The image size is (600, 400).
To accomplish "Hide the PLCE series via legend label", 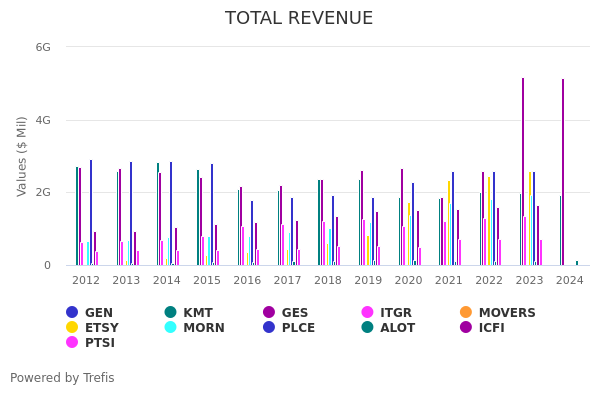I will pos(298,328).
